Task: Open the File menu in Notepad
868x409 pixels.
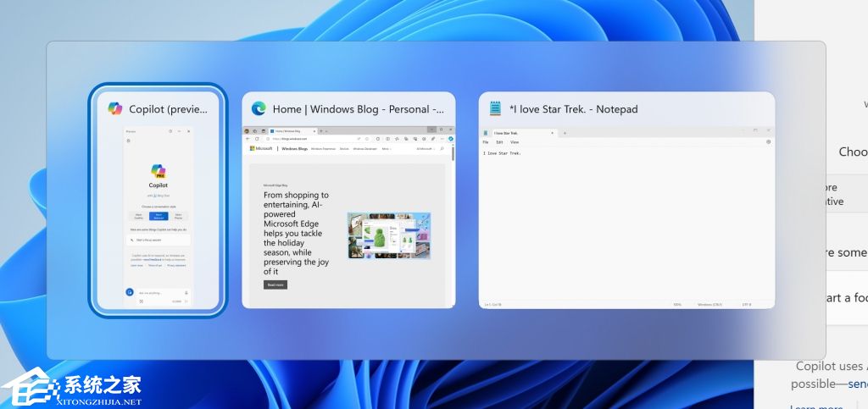Action: pos(486,142)
